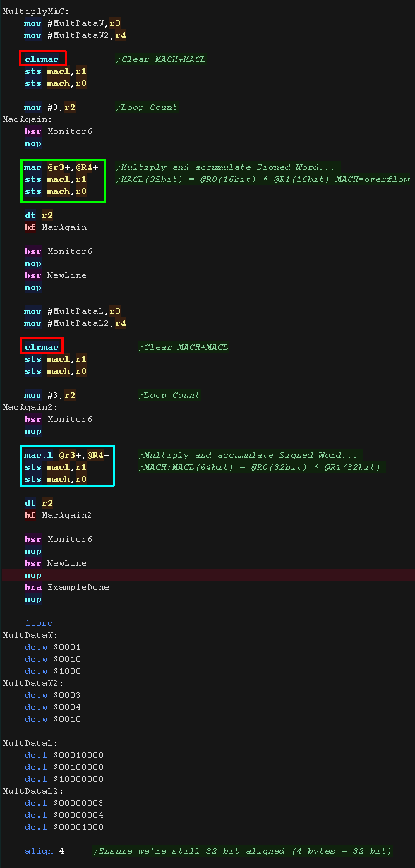Click the dc.w $1000 data line
This screenshot has width=415, height=868.
pyautogui.click(x=53, y=671)
